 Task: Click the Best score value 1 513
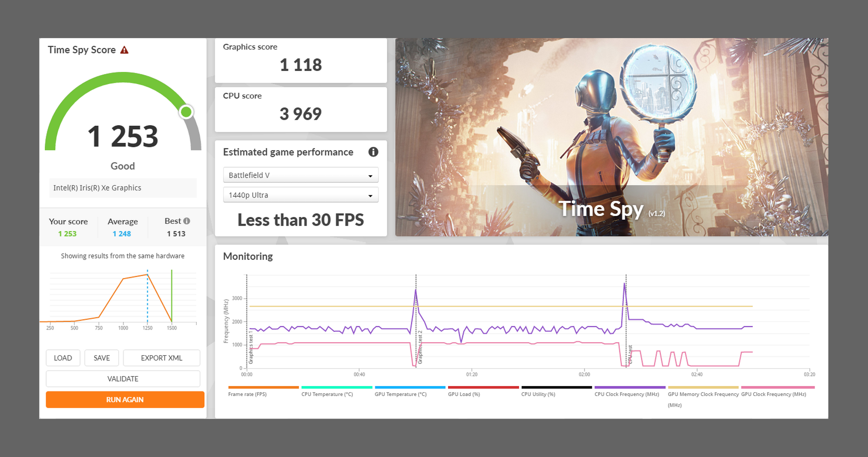[176, 234]
